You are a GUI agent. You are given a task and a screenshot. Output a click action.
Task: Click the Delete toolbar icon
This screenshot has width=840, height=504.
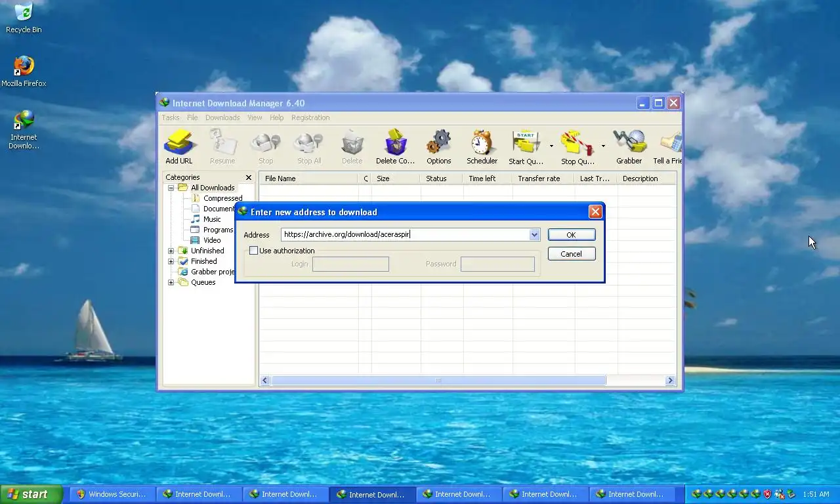(352, 142)
